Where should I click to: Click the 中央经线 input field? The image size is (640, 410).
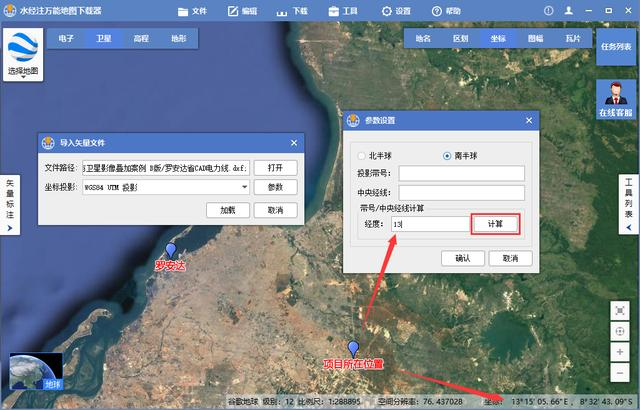tap(462, 193)
